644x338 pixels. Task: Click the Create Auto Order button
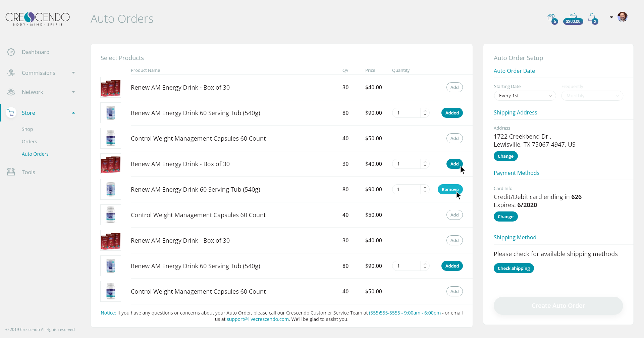click(558, 305)
